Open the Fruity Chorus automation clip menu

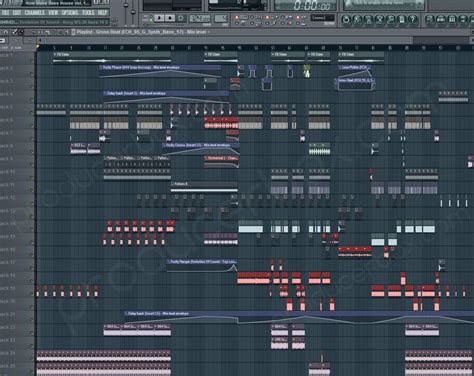pos(164,145)
